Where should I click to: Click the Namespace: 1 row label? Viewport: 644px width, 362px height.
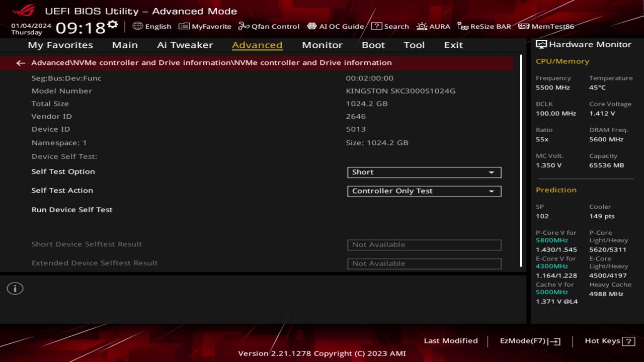[59, 143]
